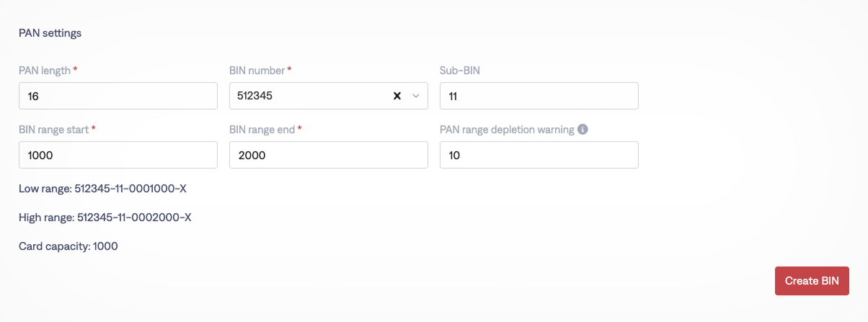Click the Create BIN button
868x322 pixels.
[812, 281]
